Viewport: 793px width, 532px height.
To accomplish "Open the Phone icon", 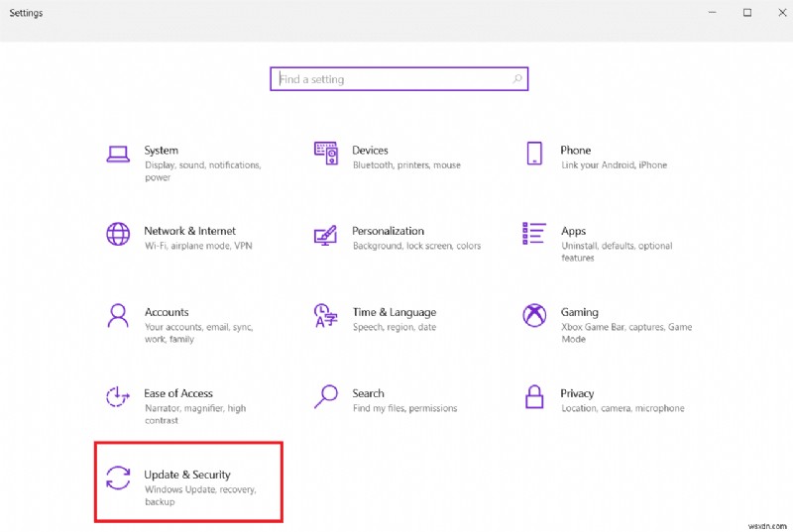I will point(534,154).
